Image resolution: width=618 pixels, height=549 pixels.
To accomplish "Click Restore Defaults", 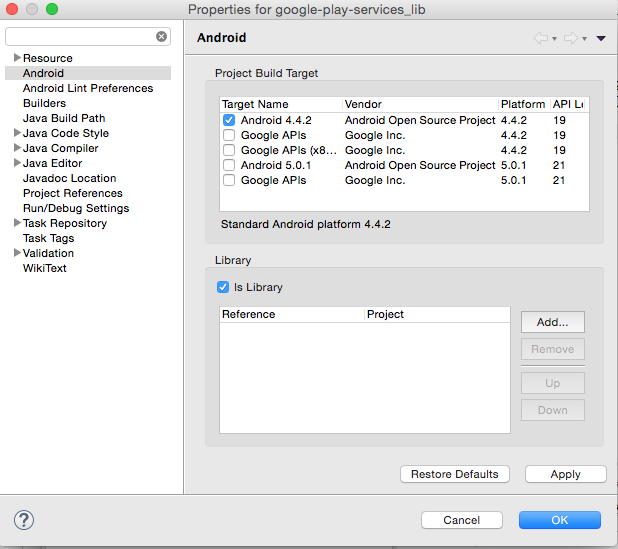I will (x=455, y=474).
